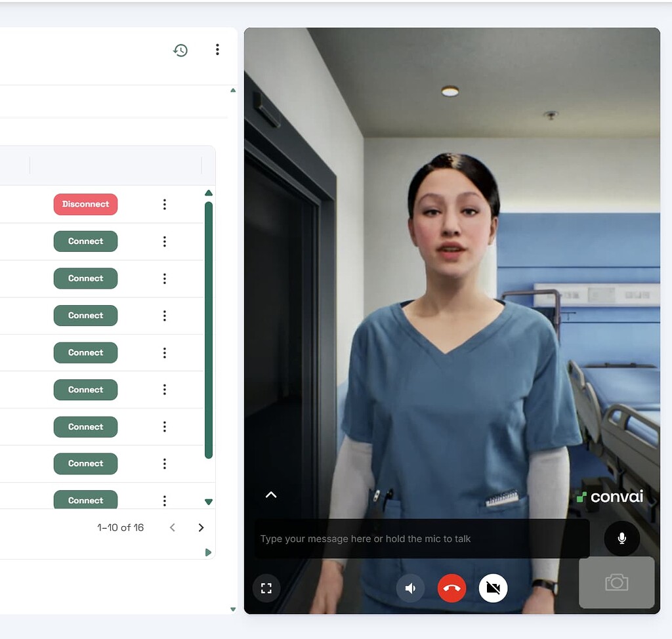
Task: Click the green up triangle above the scrollbar
Action: 209,192
